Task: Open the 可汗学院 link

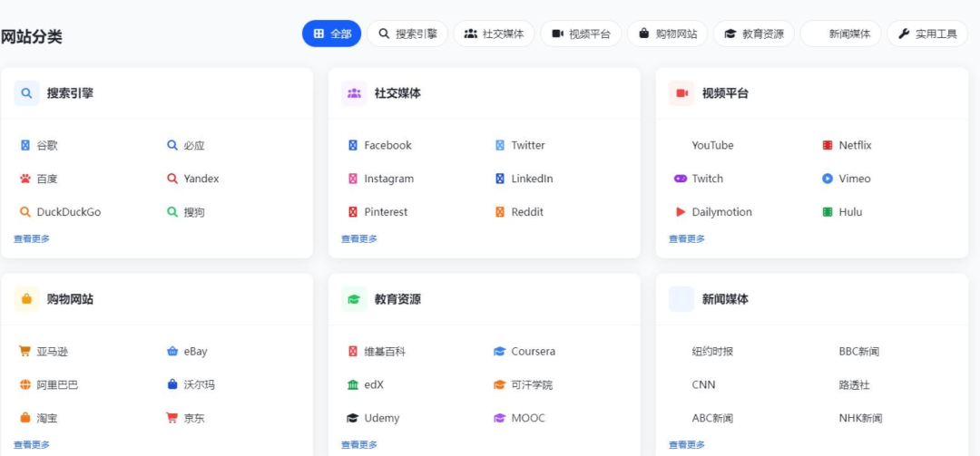Action: (x=532, y=384)
